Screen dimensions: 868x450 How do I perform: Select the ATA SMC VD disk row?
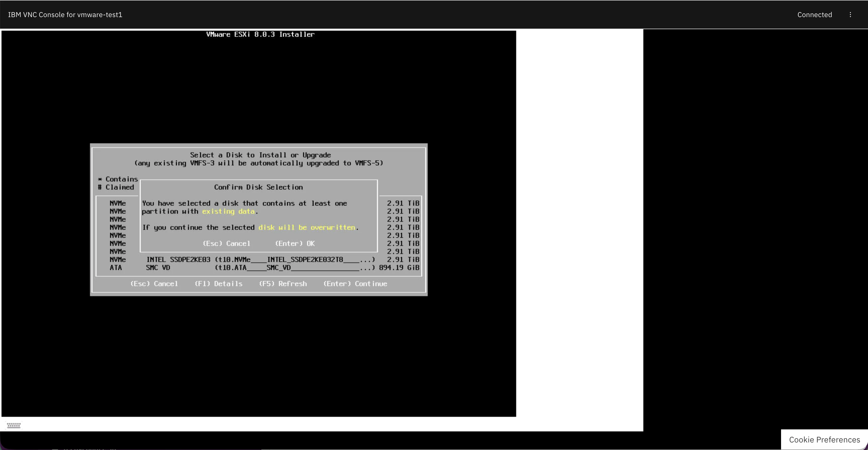[x=259, y=268]
